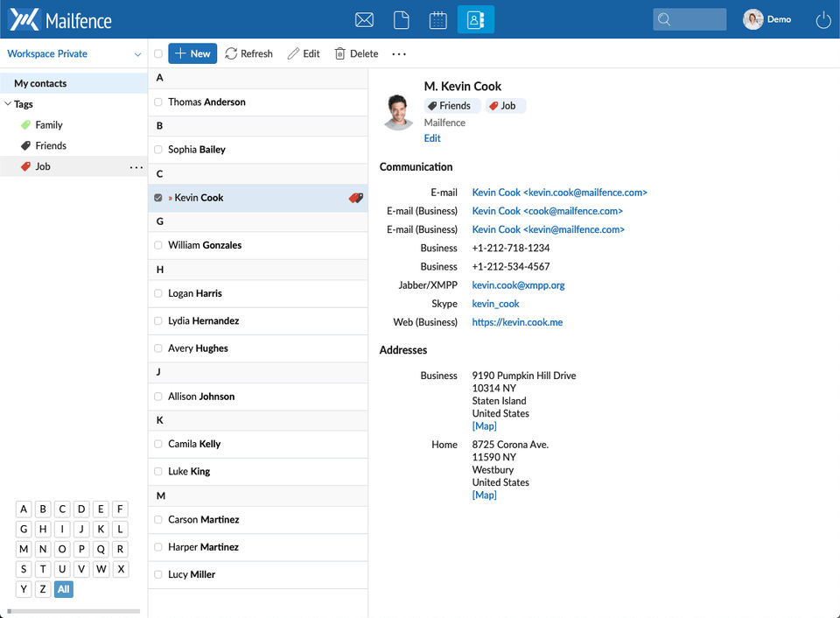Click the sidebar horizontal scrollbar
Screen dimensions: 840x618
(73, 611)
